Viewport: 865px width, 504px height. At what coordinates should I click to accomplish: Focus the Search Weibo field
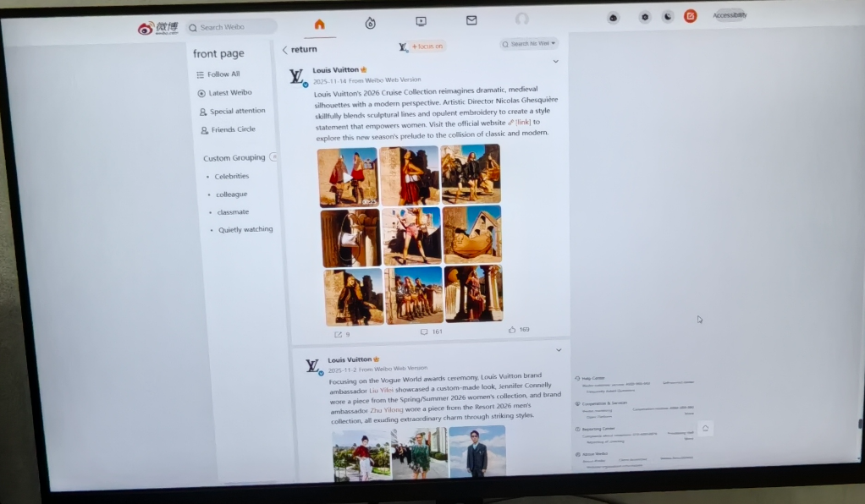point(232,27)
